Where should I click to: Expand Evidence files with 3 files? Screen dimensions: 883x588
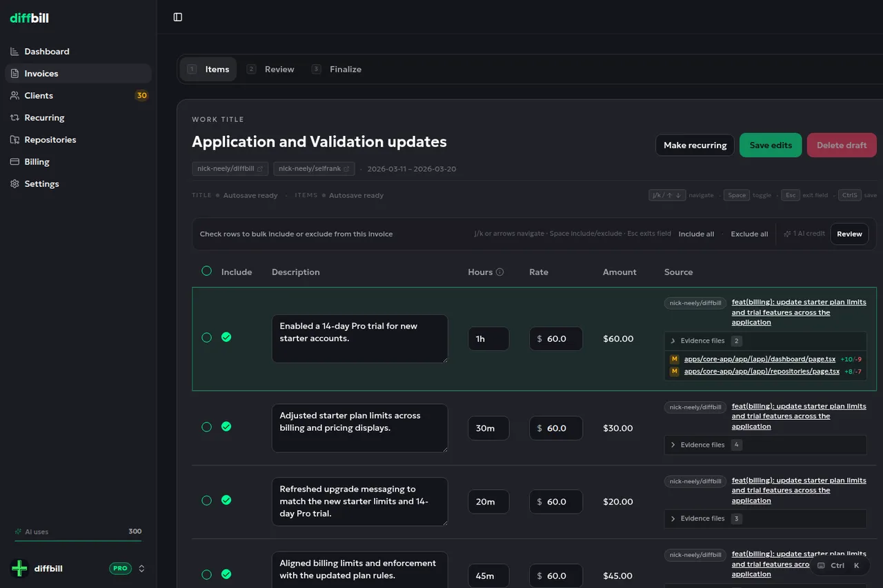[x=765, y=519]
